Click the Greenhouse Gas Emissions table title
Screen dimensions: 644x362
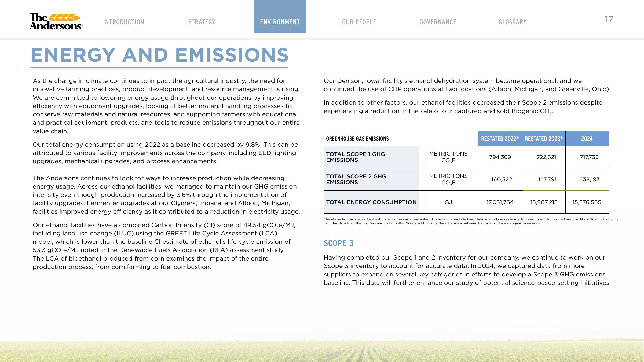pyautogui.click(x=357, y=139)
